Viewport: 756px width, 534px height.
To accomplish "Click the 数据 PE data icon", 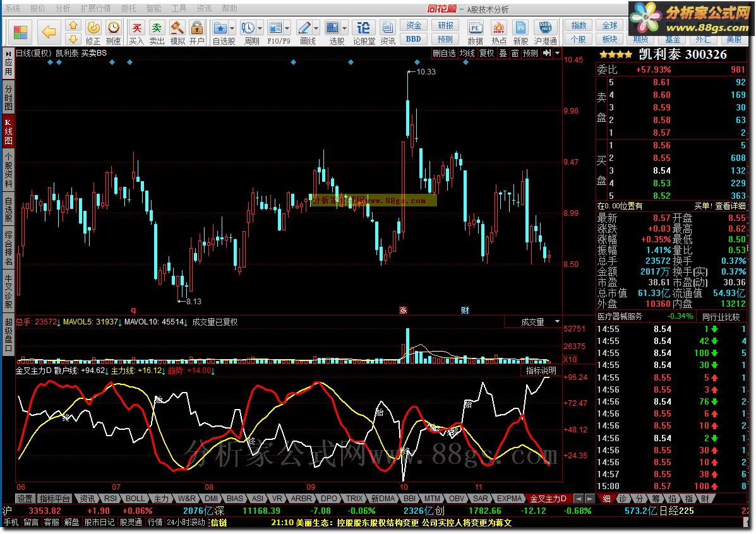I will point(476,33).
